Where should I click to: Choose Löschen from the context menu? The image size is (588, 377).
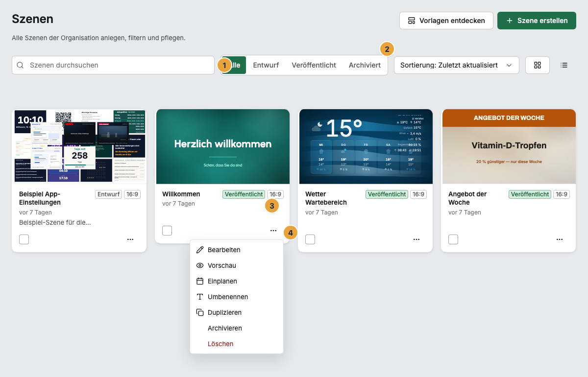click(x=237, y=344)
